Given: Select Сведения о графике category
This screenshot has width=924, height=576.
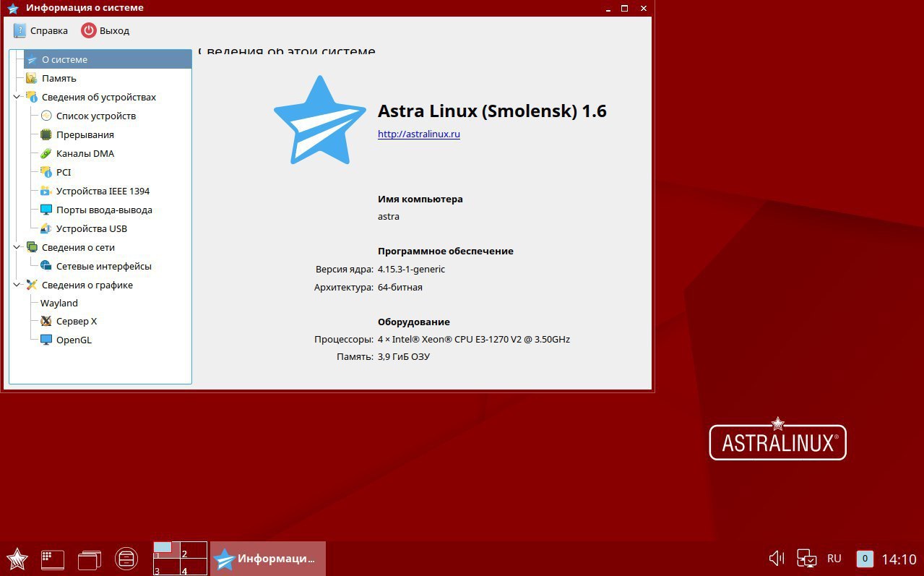Looking at the screenshot, I should coord(87,285).
